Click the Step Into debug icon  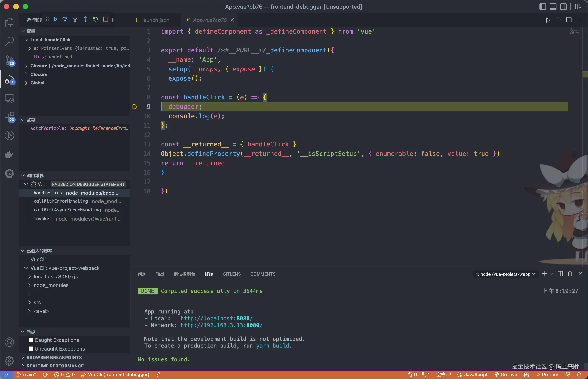coord(75,20)
